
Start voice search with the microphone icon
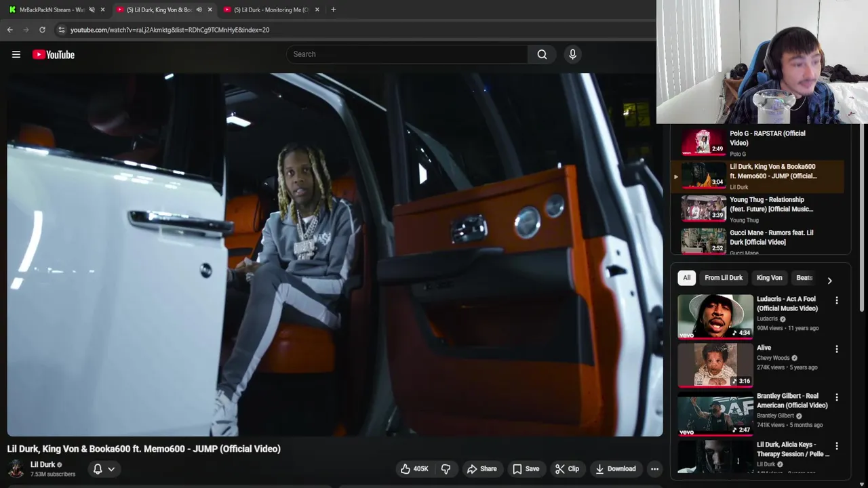click(x=572, y=54)
